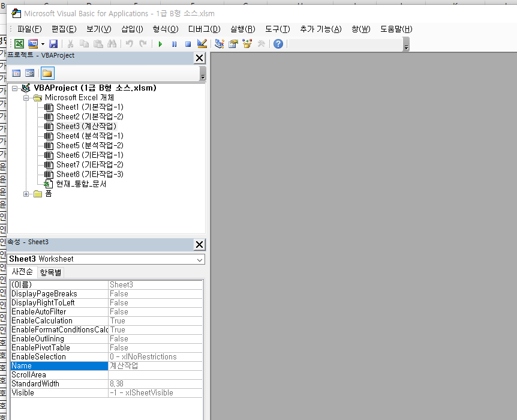Select Sheet1 (기본작업-1) in the tree
The width and height of the screenshot is (517, 420).
coord(90,107)
